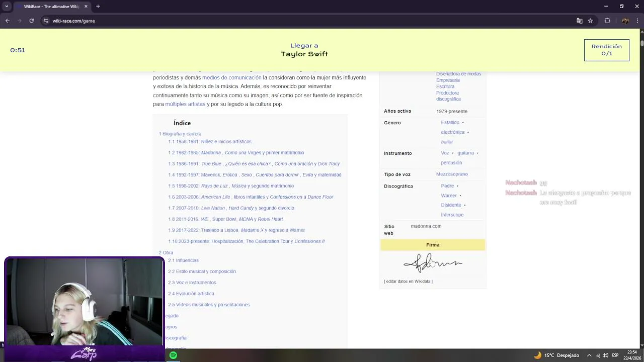This screenshot has width=644, height=362.
Task: Click the wiki-race.com/game address bar
Action: coord(73,21)
